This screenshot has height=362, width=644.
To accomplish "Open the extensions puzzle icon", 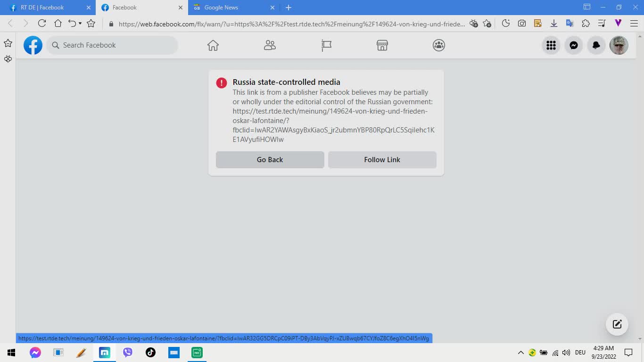I will click(x=586, y=24).
